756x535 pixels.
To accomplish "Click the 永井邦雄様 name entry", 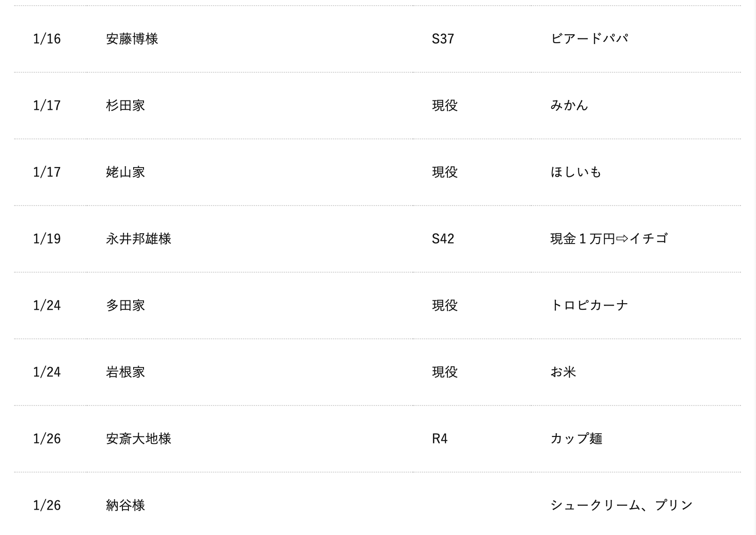I will pos(139,238).
